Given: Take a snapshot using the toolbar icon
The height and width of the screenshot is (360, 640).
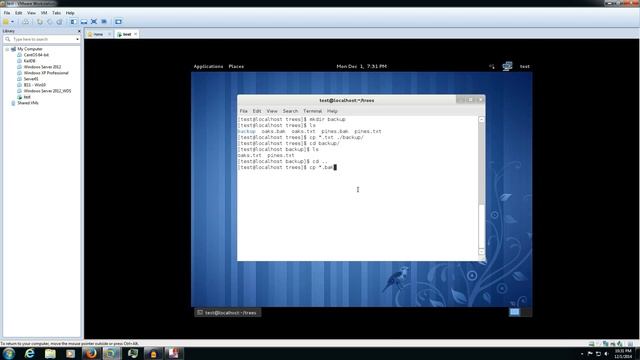Looking at the screenshot, I should 40,22.
